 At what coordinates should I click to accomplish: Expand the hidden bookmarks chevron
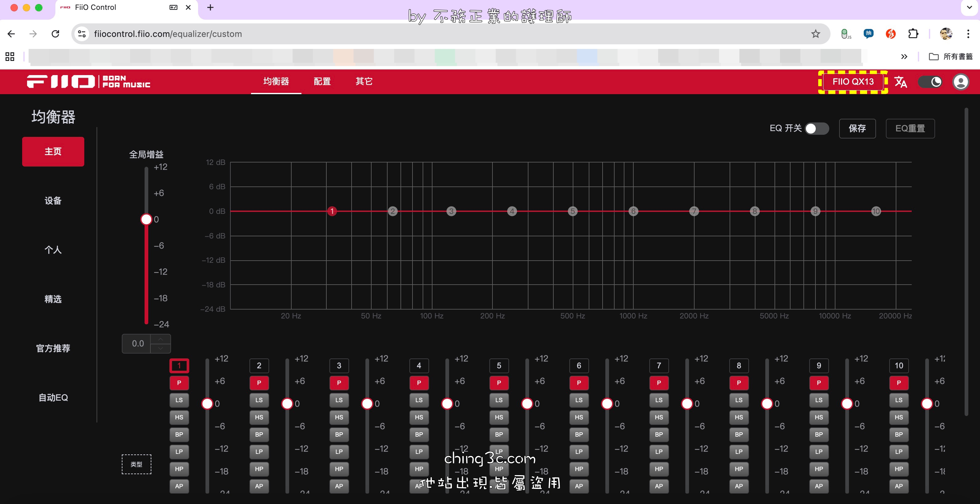904,57
